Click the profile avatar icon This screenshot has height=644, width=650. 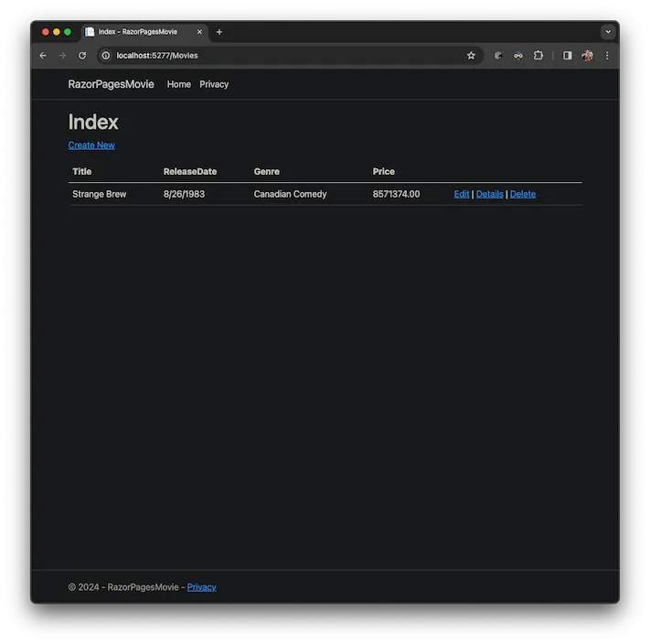587,56
